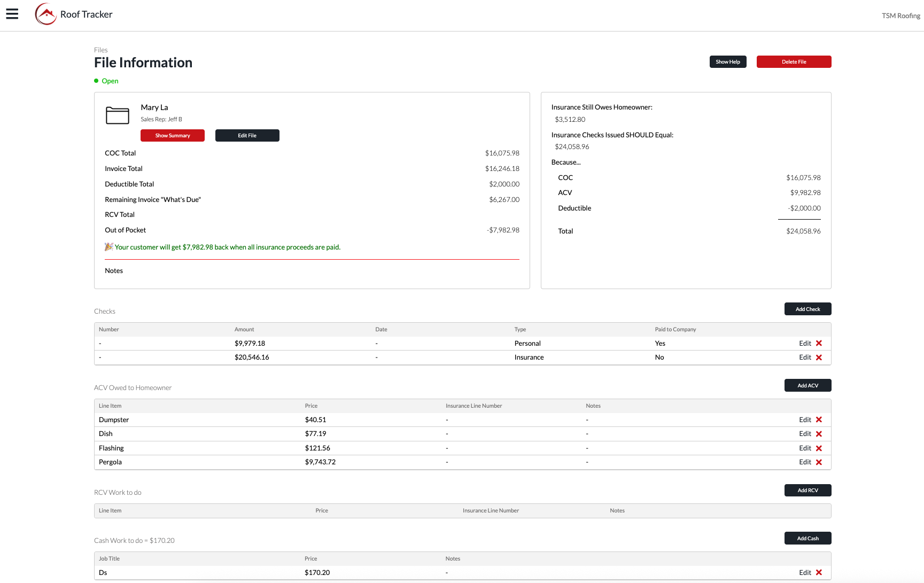Click the $20,546.16 check amount
This screenshot has height=583, width=924.
coord(252,357)
